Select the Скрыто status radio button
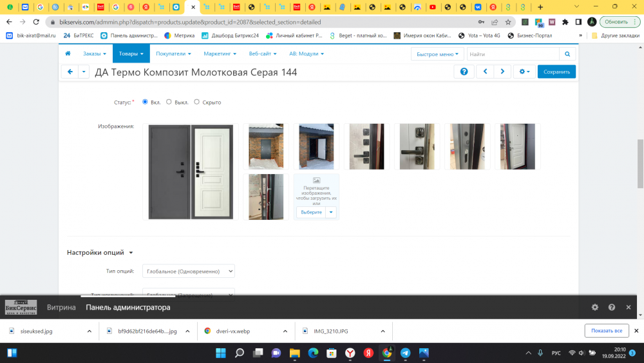644x363 pixels. click(197, 102)
